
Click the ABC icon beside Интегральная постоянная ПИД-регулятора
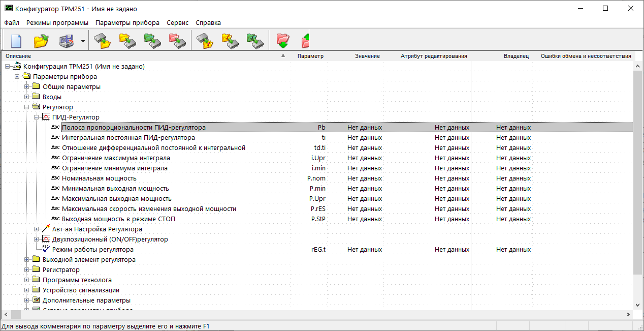tap(55, 138)
